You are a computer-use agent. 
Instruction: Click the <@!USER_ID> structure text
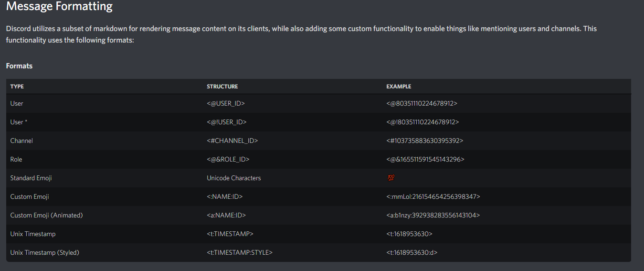[227, 122]
